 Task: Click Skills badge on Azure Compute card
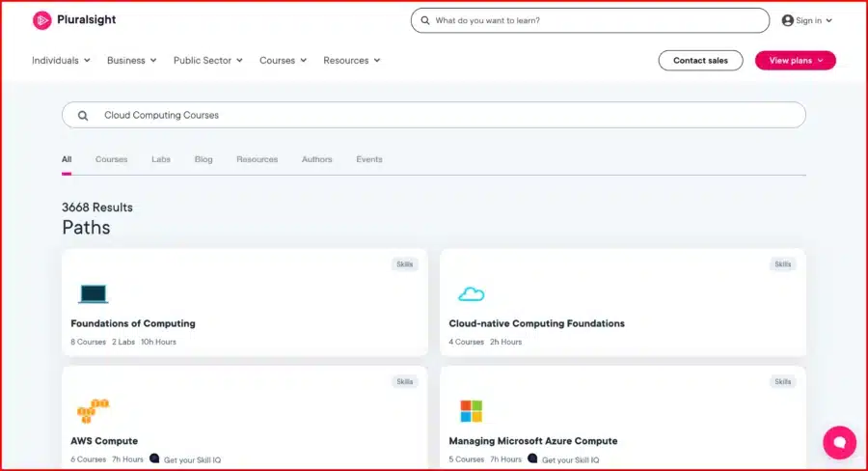[x=783, y=382]
